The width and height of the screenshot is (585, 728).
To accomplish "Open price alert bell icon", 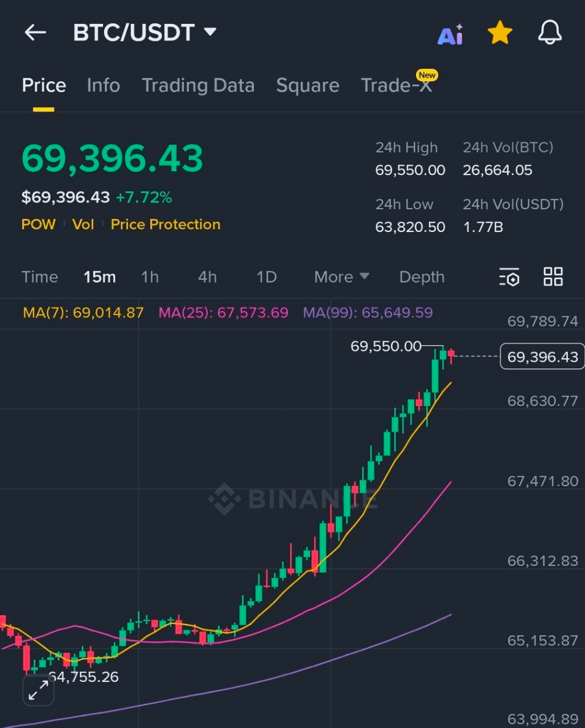I will coord(550,33).
